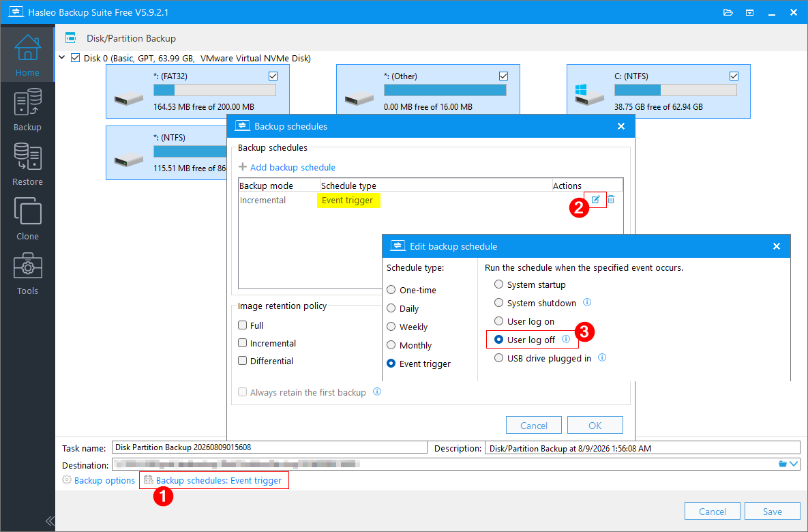
Task: Click Add backup schedule link
Action: coord(293,167)
